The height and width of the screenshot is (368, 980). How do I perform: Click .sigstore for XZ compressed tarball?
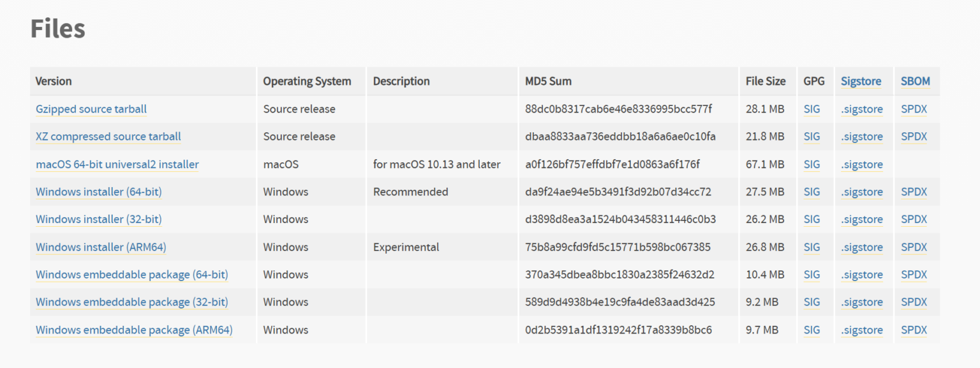point(862,137)
